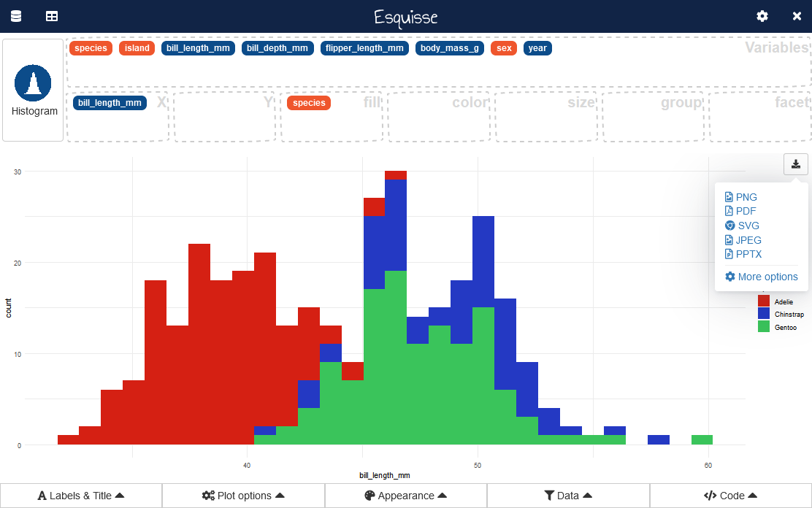Expand the Labels & Title panel

coord(81,496)
